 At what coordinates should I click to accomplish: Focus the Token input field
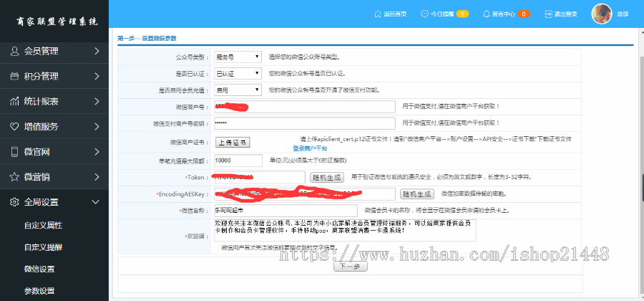pyautogui.click(x=260, y=177)
